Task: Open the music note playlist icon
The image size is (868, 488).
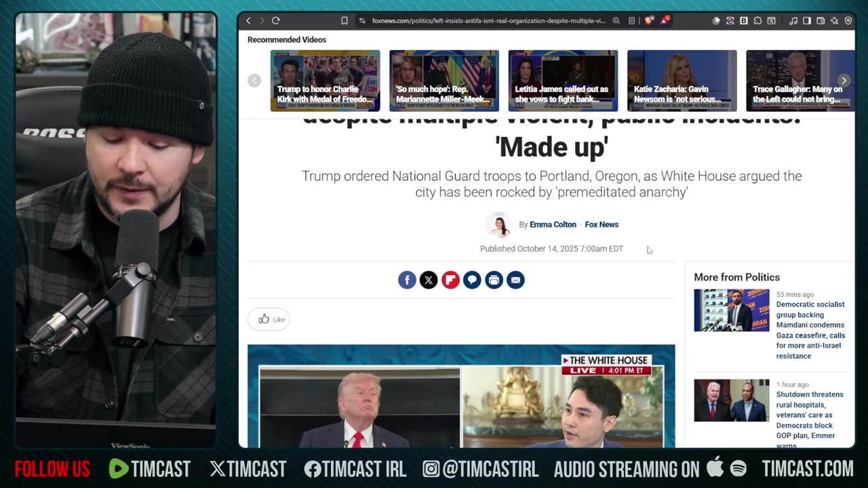Action: 793,21
